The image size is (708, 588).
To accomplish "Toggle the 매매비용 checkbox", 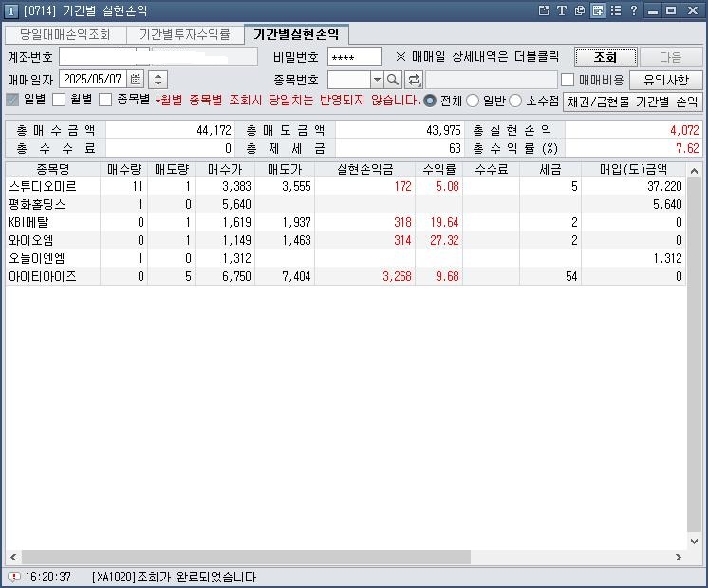I will tap(568, 80).
